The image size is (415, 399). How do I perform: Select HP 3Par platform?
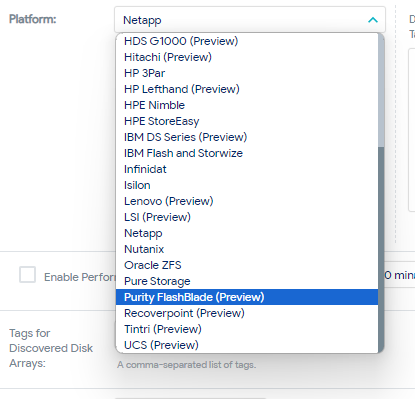coord(247,73)
